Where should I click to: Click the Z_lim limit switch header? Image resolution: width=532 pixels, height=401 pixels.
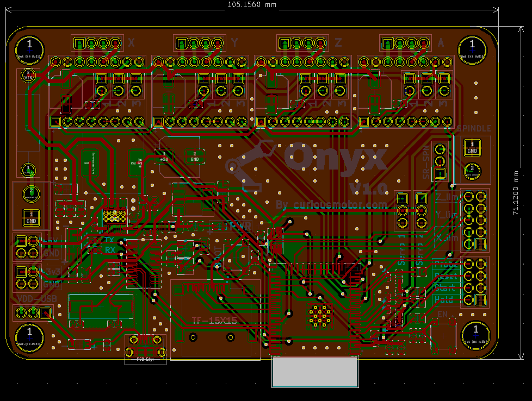(447, 196)
